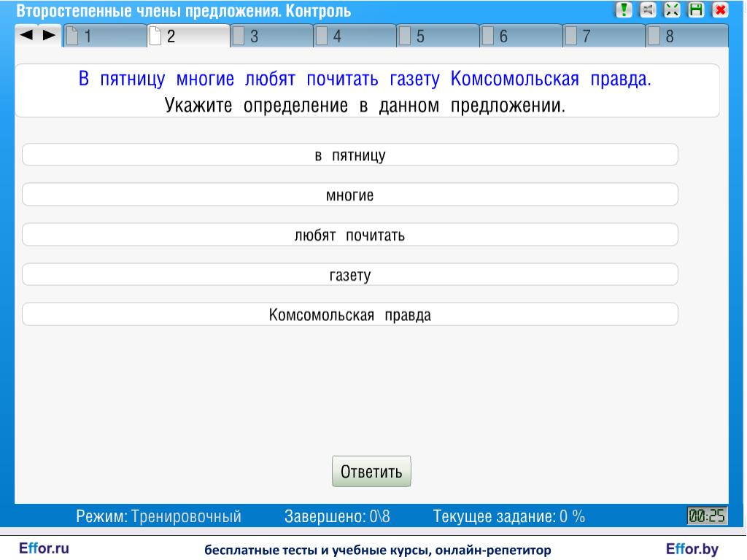Toggle sound with the speaker icon
Viewport: 747px width, 560px height.
click(x=648, y=10)
